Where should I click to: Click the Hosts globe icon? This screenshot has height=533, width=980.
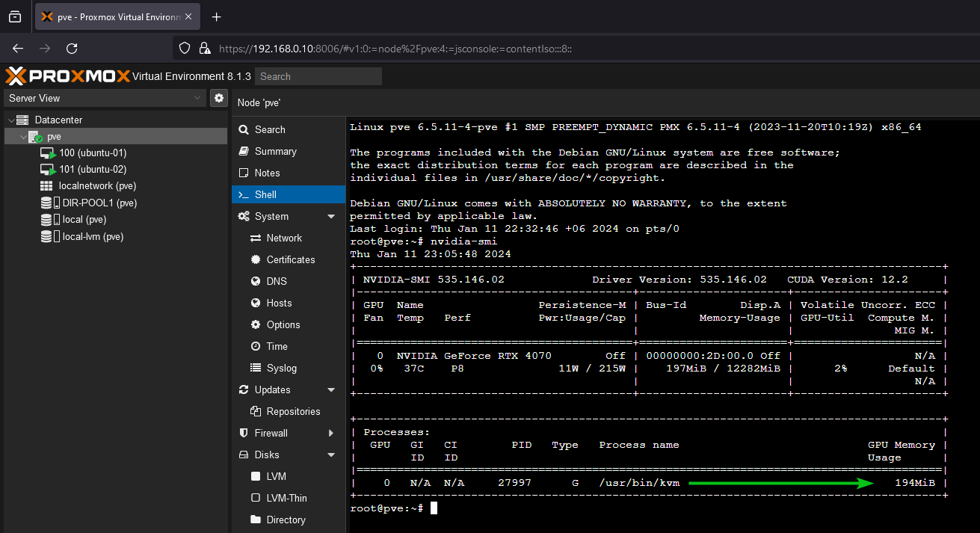(x=256, y=303)
